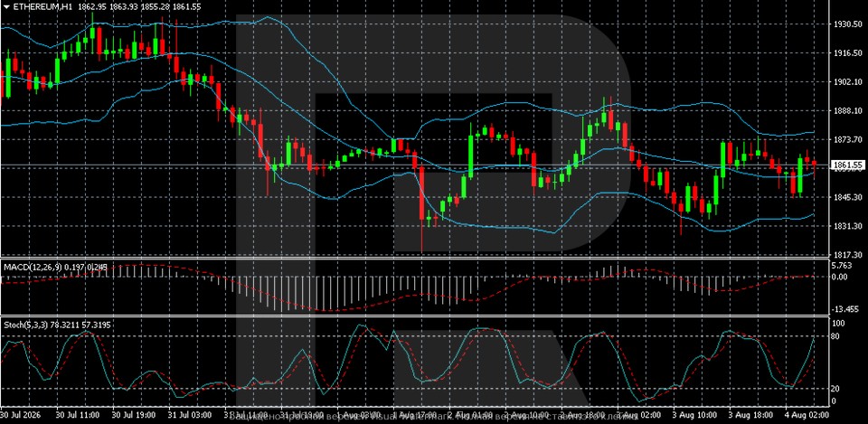Click the 30 Jul 11:00 time label
Viewport: 868px width, 424px height.
78,415
